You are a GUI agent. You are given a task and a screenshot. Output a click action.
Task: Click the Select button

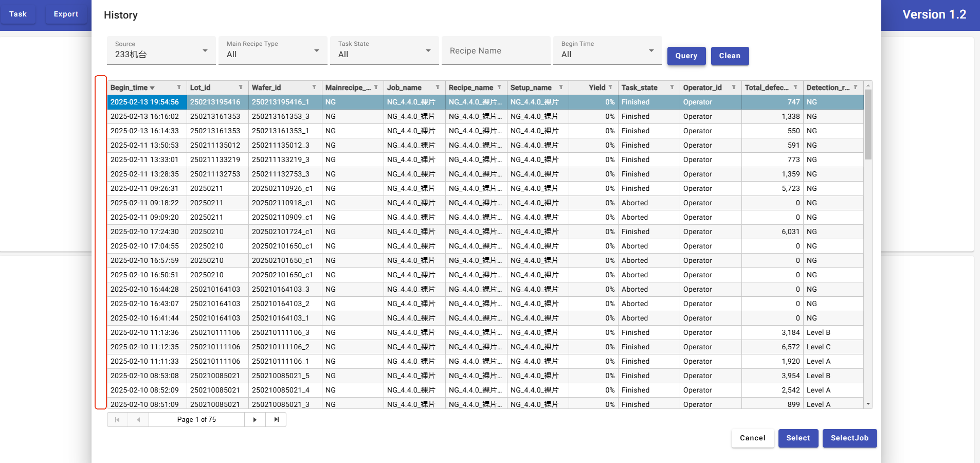tap(798, 438)
